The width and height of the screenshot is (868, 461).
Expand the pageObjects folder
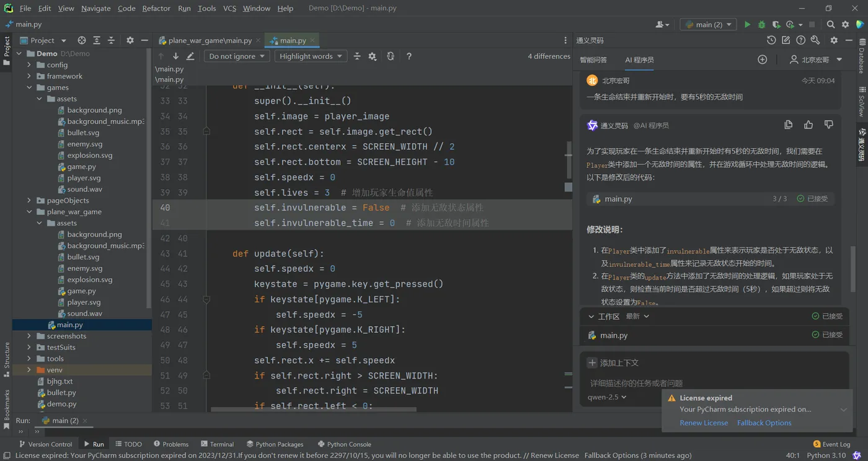29,200
